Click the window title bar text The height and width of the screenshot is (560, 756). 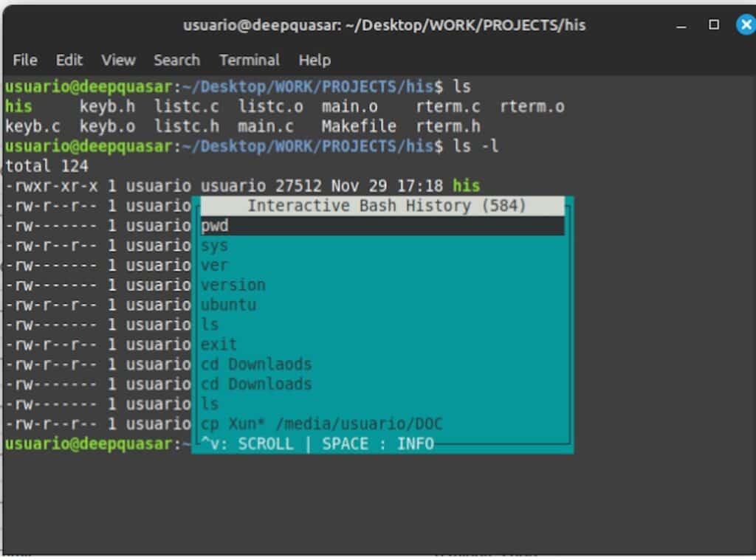(384, 25)
